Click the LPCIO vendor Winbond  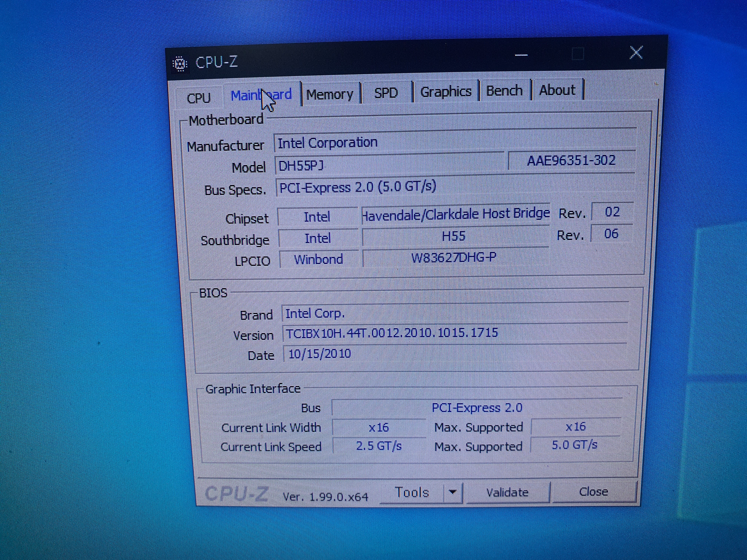click(x=318, y=259)
